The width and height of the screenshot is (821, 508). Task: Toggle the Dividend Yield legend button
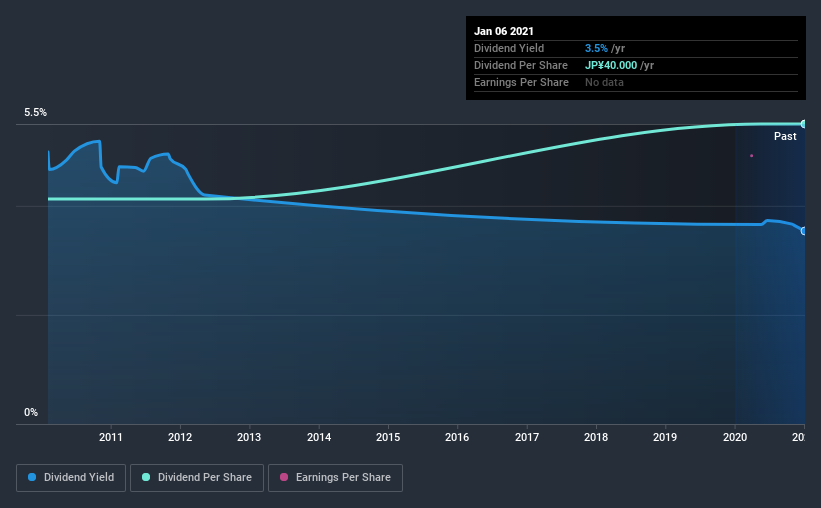click(x=71, y=478)
